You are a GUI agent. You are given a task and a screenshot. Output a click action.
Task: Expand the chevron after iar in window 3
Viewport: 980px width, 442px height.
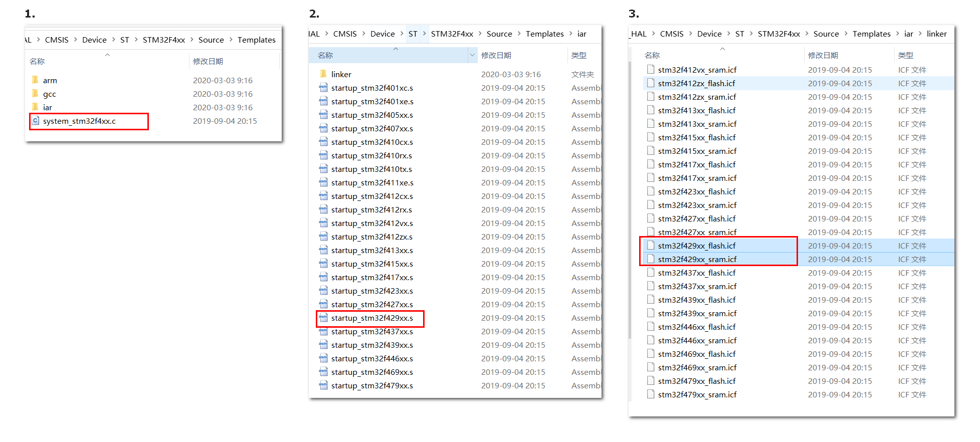(920, 34)
